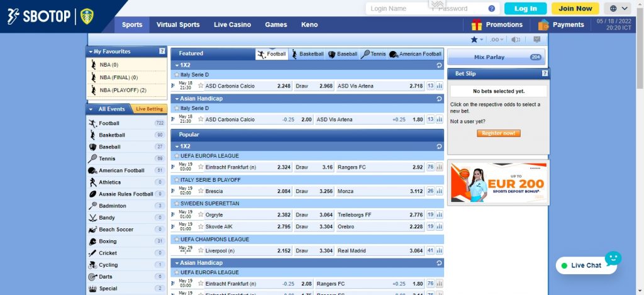Image resolution: width=644 pixels, height=295 pixels.
Task: Favourite the Italy Serie D 1X2 league
Action: 177,75
